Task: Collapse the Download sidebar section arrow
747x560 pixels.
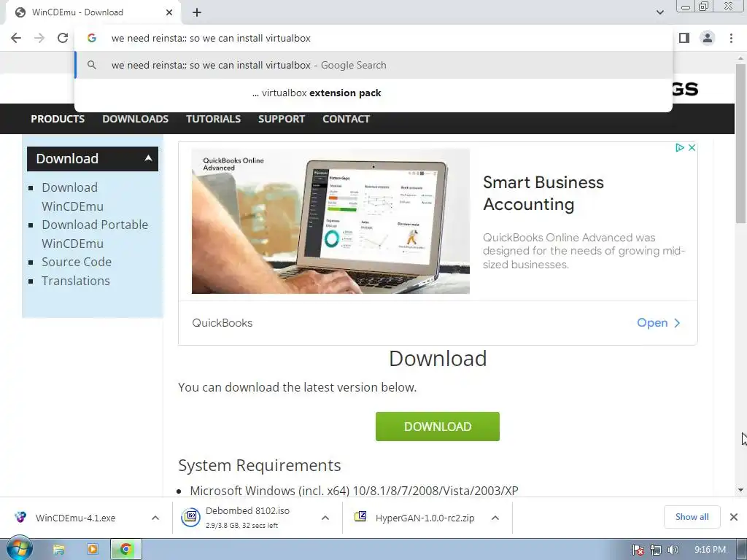Action: tap(148, 158)
